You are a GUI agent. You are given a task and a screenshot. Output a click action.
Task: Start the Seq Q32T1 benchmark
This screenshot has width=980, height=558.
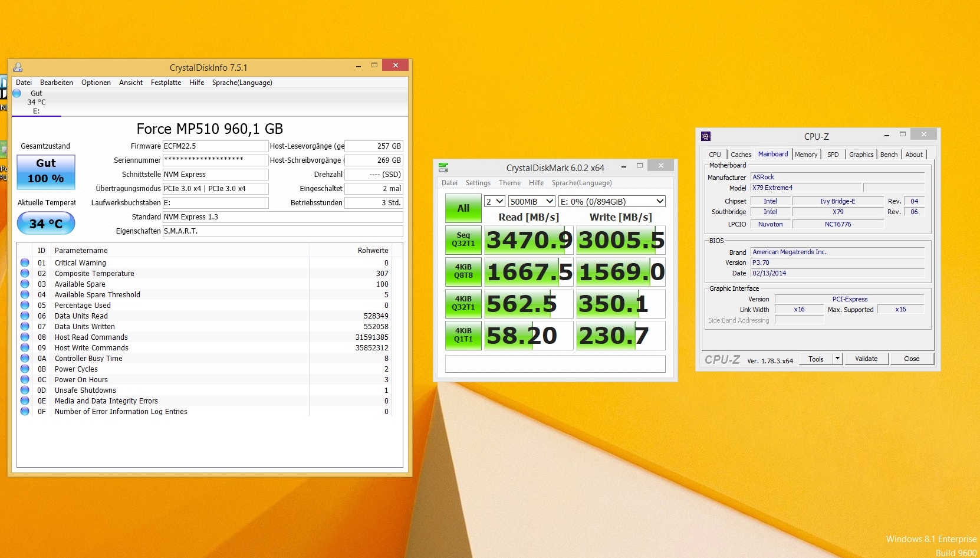coord(463,239)
